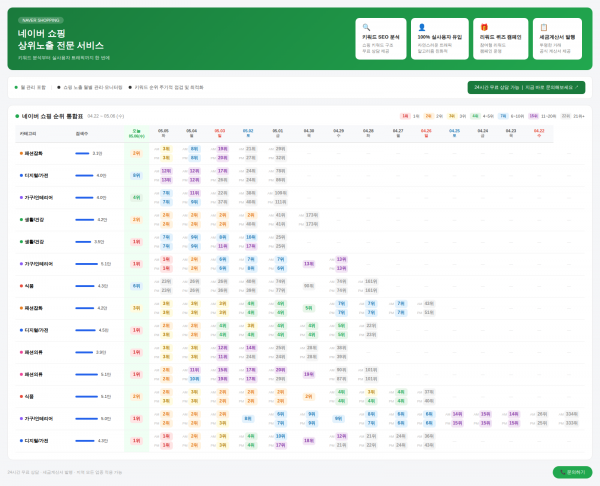Click search volume bar in 패션잡화 3.1만 row
600x486 pixels.
coord(82,153)
